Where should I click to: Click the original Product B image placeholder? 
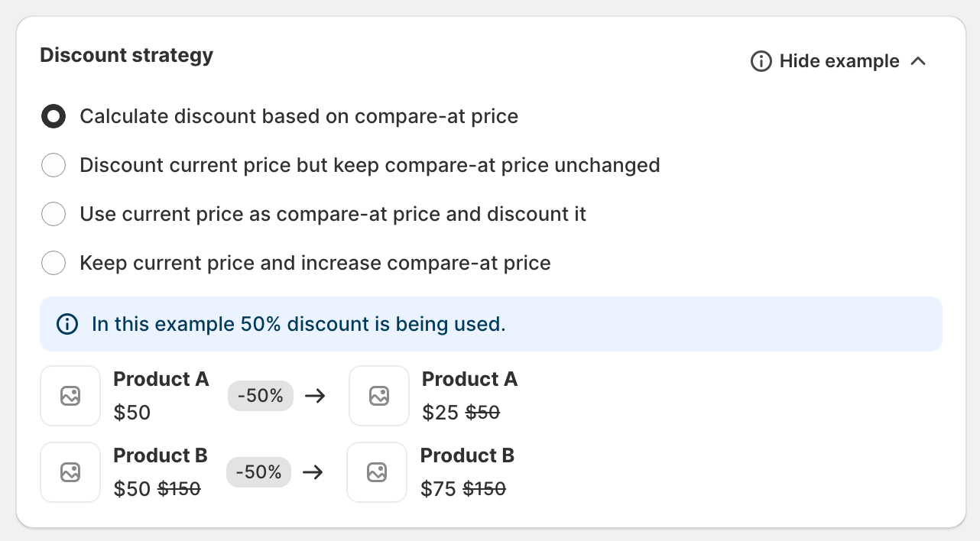point(70,472)
